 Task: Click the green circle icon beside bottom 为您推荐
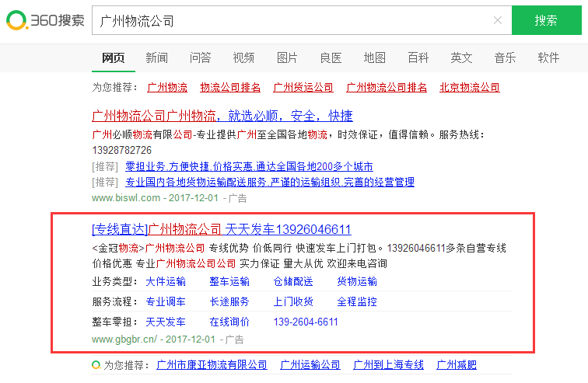click(96, 364)
